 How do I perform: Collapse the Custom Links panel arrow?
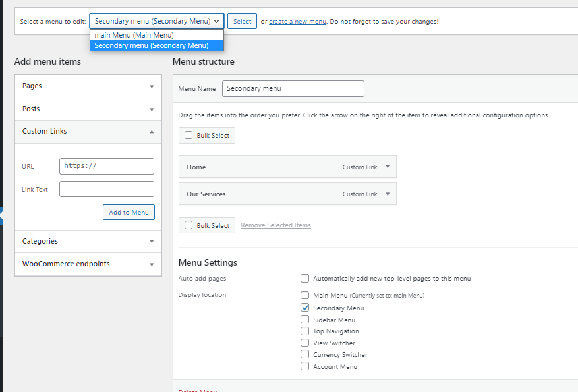tap(152, 132)
